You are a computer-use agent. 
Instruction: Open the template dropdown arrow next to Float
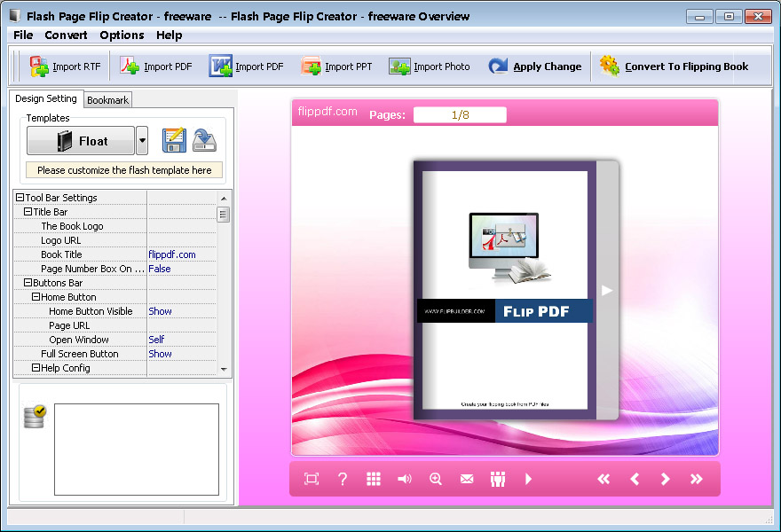(x=142, y=141)
